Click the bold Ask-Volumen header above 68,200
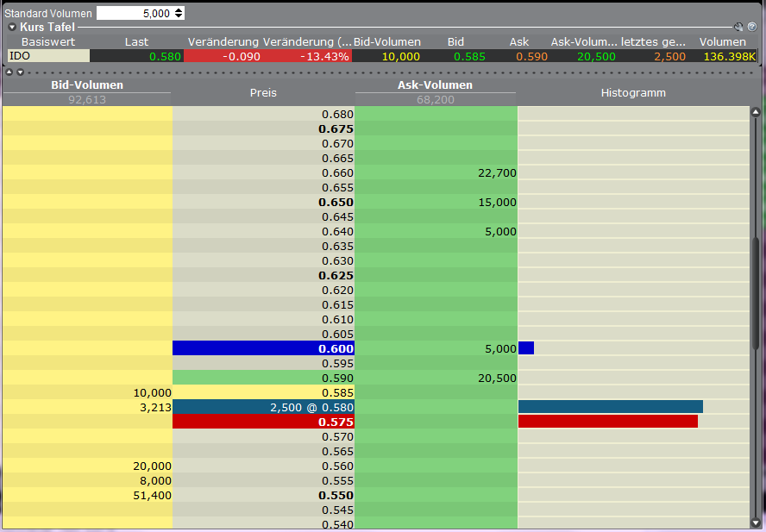Image resolution: width=766 pixels, height=532 pixels. [x=435, y=85]
